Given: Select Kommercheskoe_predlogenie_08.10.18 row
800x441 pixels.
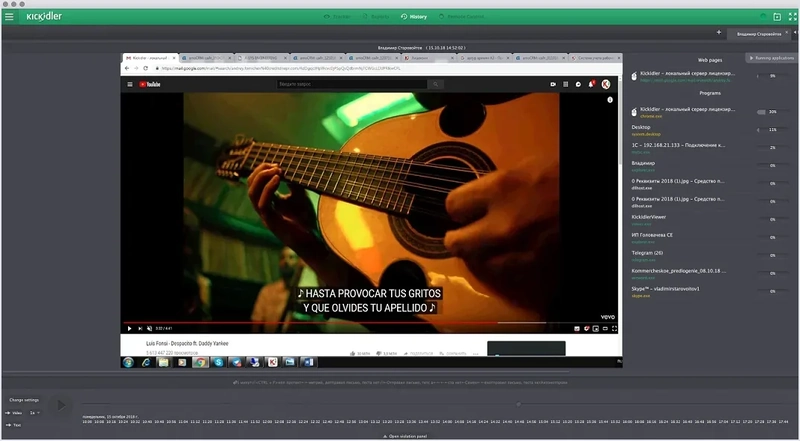Looking at the screenshot, I should [x=710, y=274].
